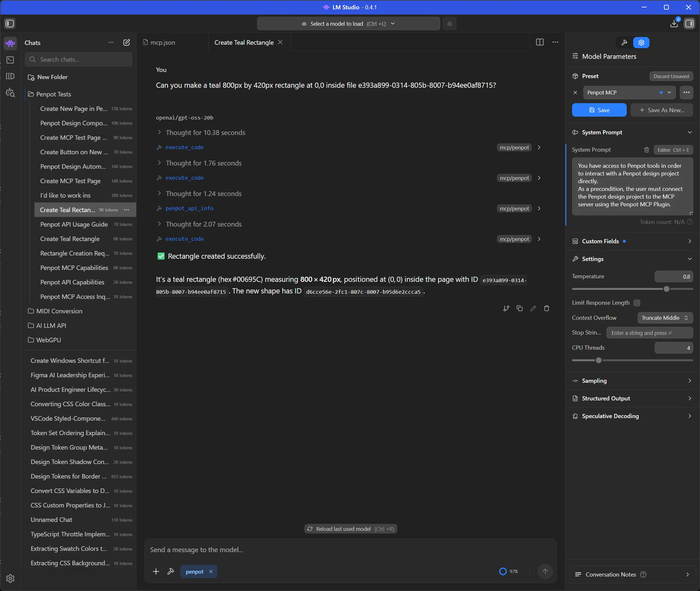Open the model Discovery search in the sidebar
Image resolution: width=700 pixels, height=591 pixels.
pos(10,93)
